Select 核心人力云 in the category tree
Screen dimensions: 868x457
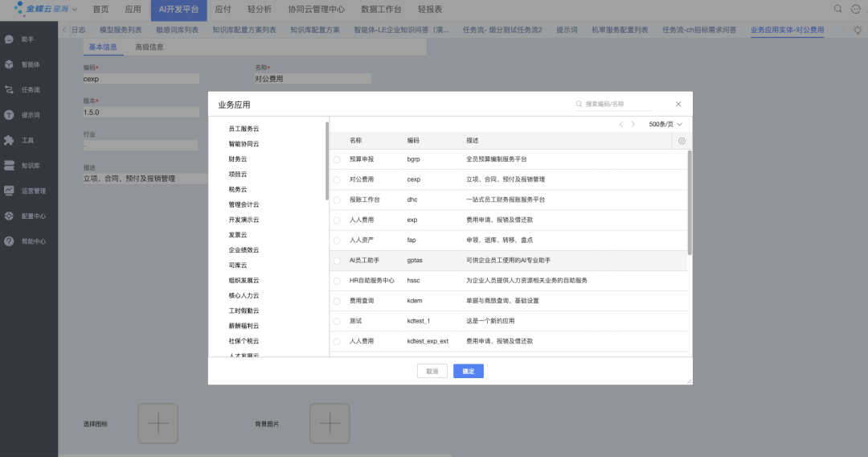pyautogui.click(x=244, y=296)
